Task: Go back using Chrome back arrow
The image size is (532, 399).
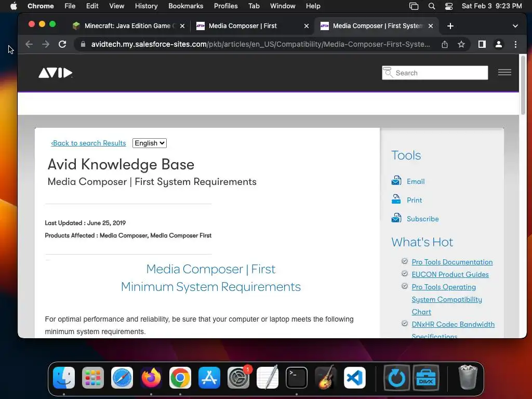Action: (x=29, y=44)
